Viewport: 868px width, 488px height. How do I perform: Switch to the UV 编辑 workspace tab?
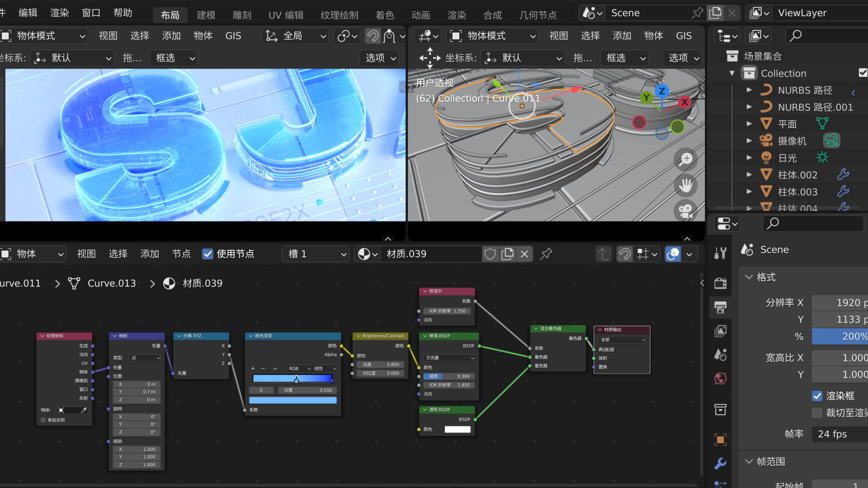click(x=285, y=15)
